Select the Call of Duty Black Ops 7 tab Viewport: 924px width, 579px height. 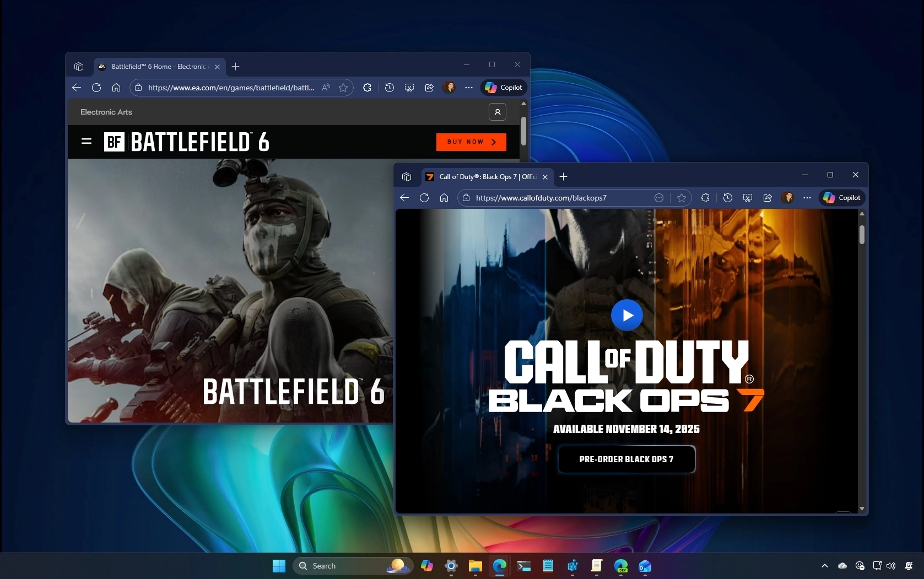[x=487, y=177]
